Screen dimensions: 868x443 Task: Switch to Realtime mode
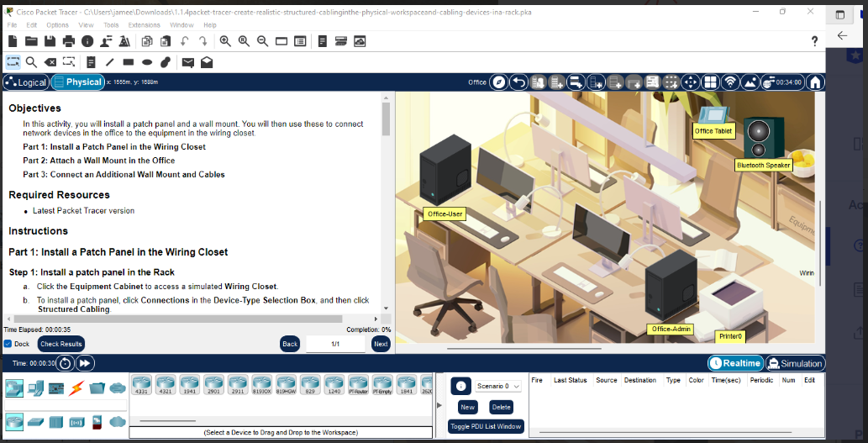[736, 363]
